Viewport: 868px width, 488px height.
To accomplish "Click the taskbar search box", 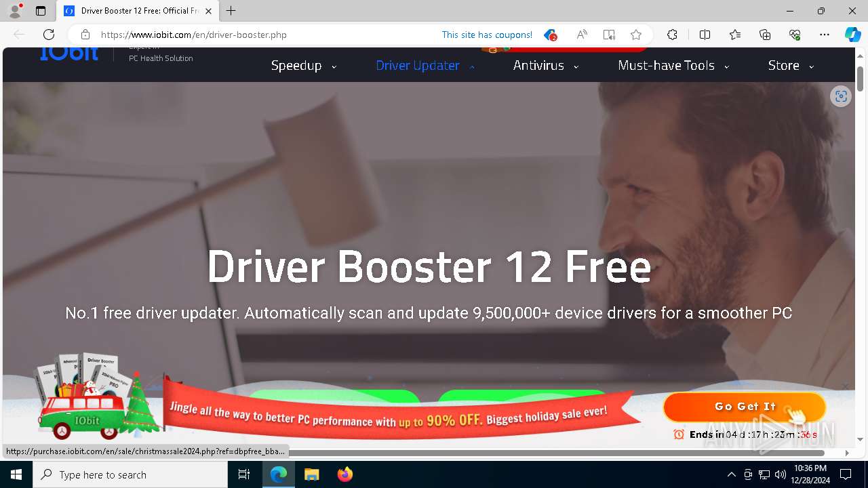I will tap(130, 474).
